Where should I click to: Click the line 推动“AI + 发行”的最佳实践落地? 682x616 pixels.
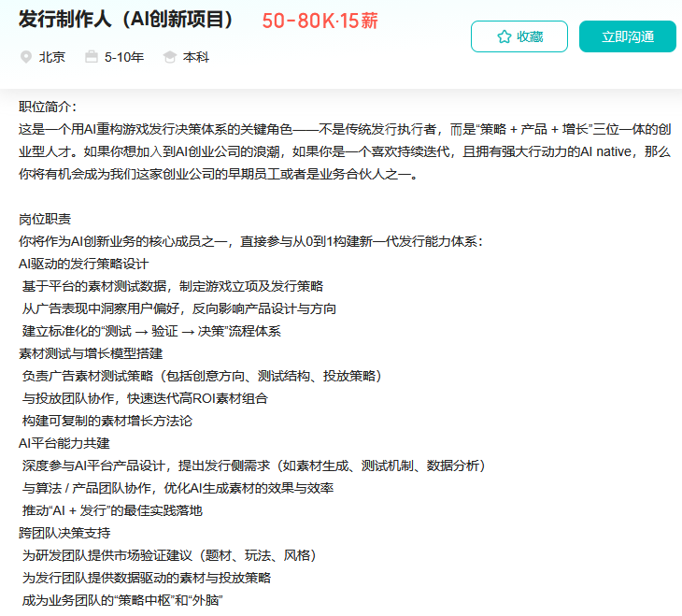(112, 510)
